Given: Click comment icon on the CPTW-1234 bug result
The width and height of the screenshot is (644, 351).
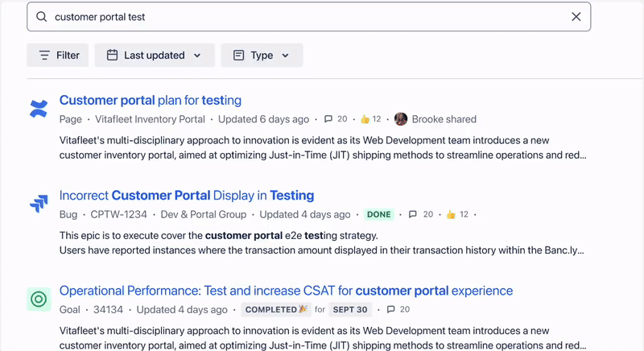Looking at the screenshot, I should coord(413,214).
